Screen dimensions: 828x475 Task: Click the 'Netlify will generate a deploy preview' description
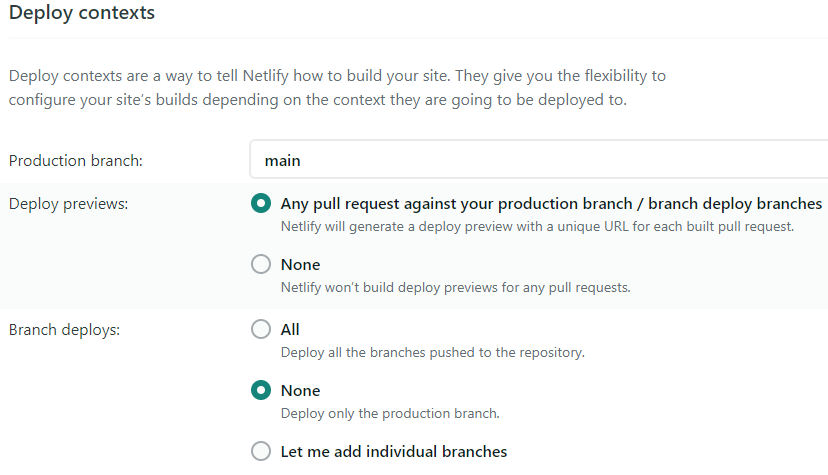click(537, 226)
